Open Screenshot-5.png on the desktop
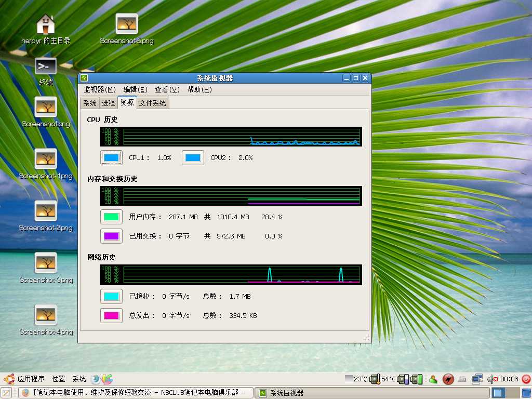532x399 pixels. pyautogui.click(x=126, y=24)
